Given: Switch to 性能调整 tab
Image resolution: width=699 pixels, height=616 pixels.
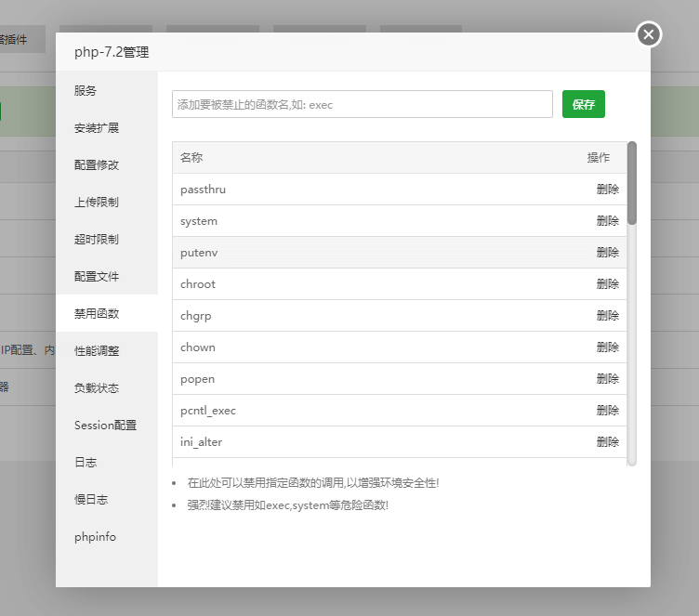Looking at the screenshot, I should (x=97, y=350).
